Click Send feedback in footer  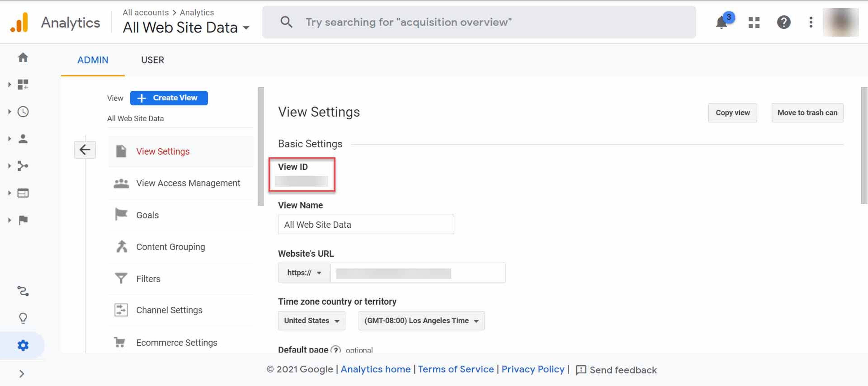point(616,370)
